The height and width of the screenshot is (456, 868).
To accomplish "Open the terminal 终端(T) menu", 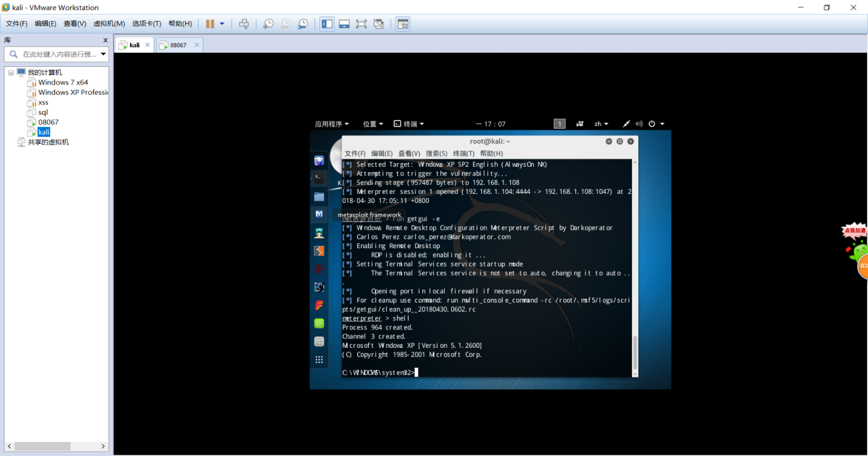I will 464,153.
